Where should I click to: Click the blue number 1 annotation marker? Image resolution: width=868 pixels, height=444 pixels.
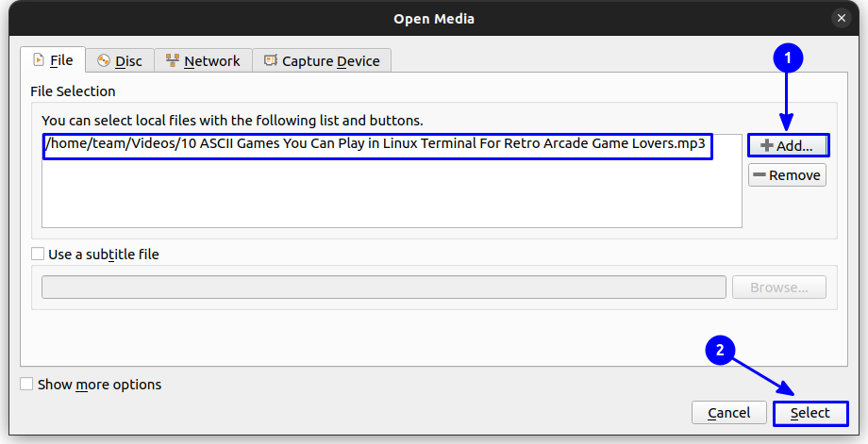[788, 58]
